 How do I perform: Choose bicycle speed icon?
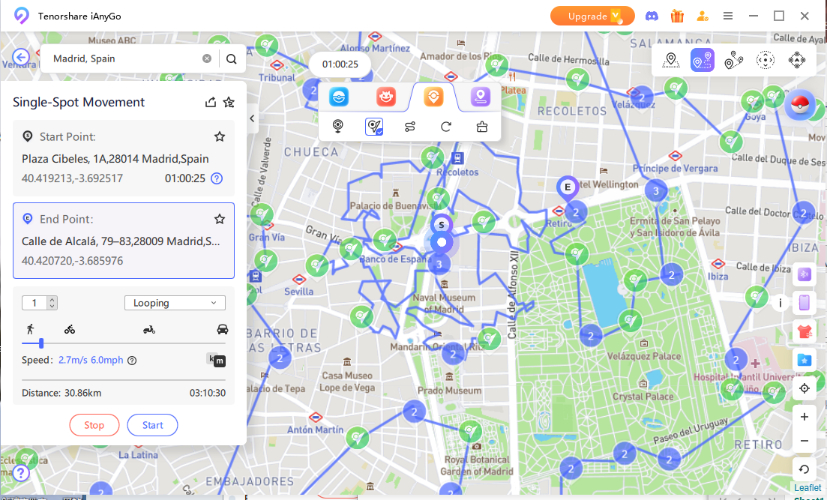[70, 330]
